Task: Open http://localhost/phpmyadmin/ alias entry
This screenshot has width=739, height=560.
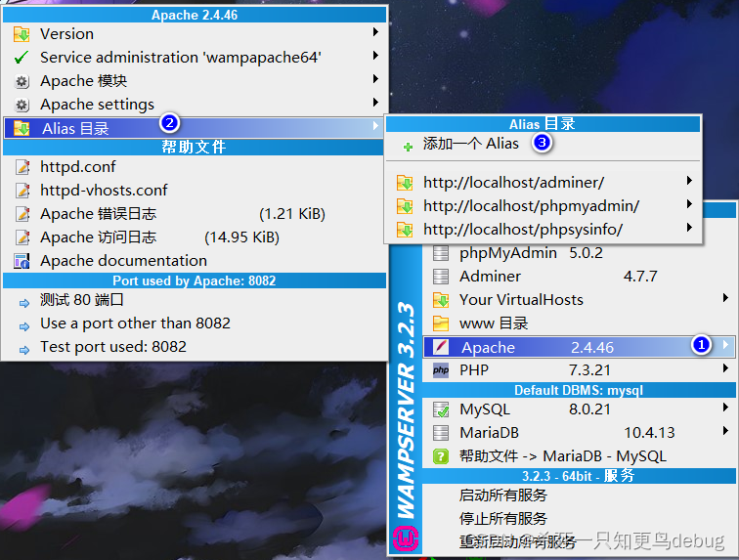Action: tap(543, 206)
